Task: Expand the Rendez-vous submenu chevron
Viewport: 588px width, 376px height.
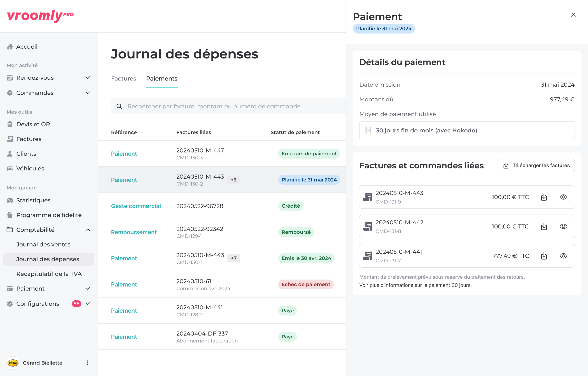Action: click(x=88, y=78)
